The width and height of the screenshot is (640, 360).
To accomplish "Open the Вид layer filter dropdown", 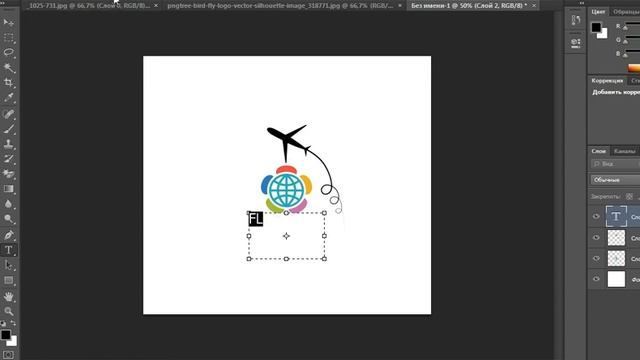I will click(x=615, y=164).
